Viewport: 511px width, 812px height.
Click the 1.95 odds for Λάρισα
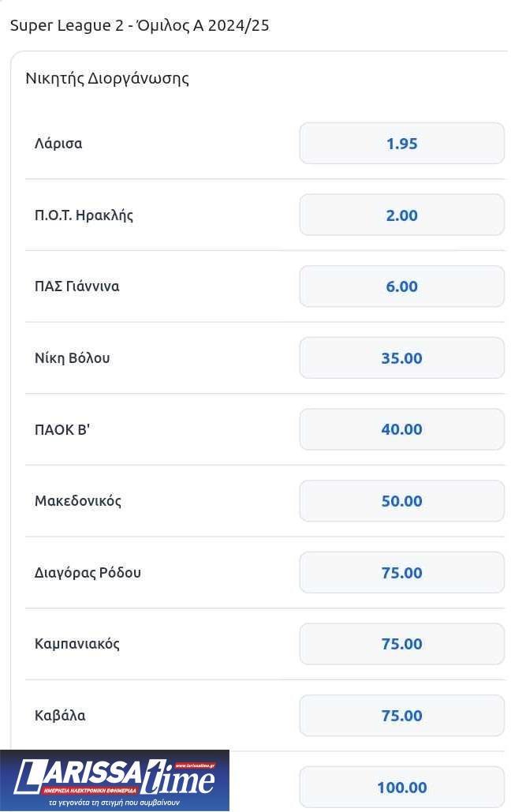pyautogui.click(x=401, y=144)
